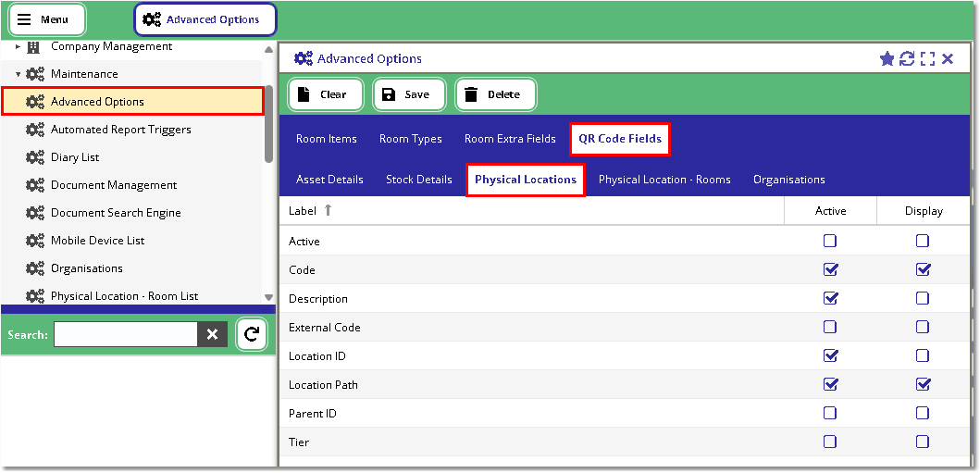Switch to the Room Types tab
Image resolution: width=980 pixels, height=473 pixels.
[x=410, y=139]
